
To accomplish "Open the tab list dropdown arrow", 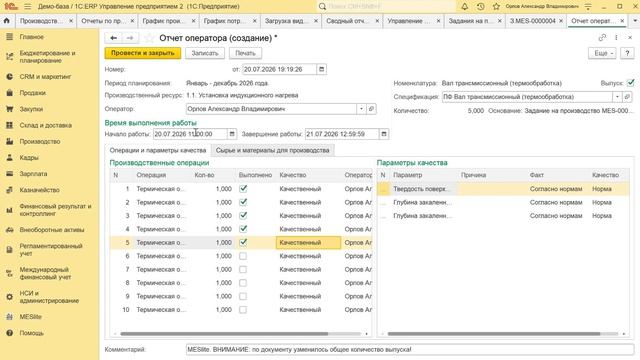I will [x=635, y=21].
